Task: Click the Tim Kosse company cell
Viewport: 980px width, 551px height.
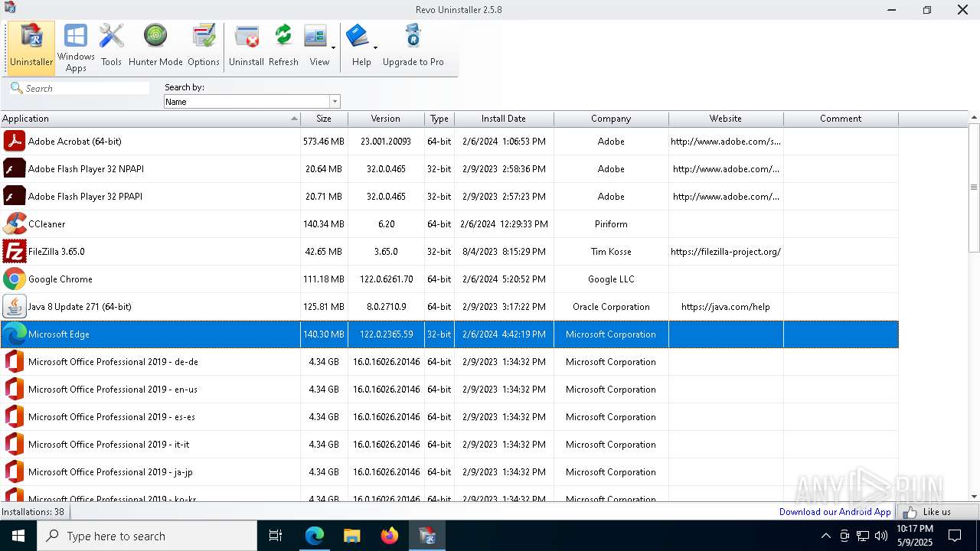Action: 611,251
